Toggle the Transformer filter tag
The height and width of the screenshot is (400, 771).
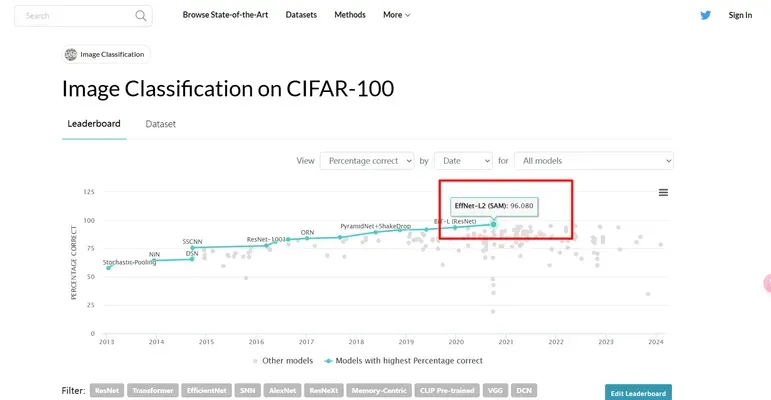(x=152, y=391)
